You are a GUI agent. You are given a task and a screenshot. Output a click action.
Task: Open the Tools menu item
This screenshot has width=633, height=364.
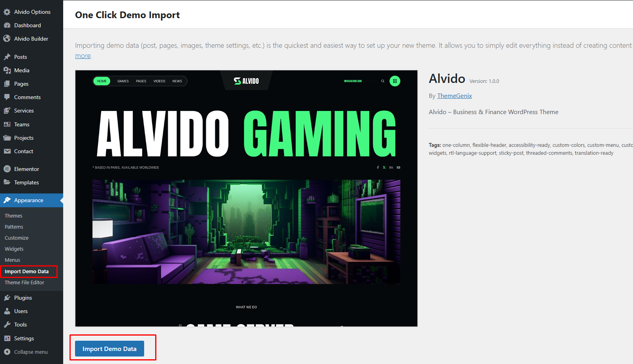click(x=32, y=325)
